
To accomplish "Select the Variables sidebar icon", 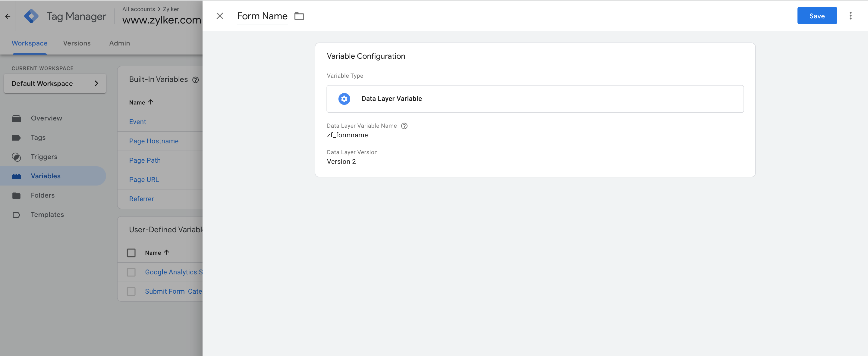I will tap(17, 176).
